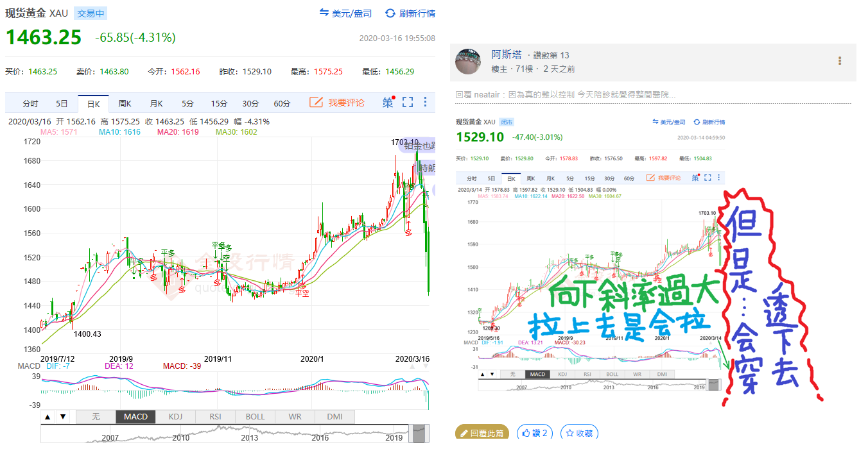This screenshot has height=456, width=868.
Task: Select the MACD indicator option
Action: 136,417
